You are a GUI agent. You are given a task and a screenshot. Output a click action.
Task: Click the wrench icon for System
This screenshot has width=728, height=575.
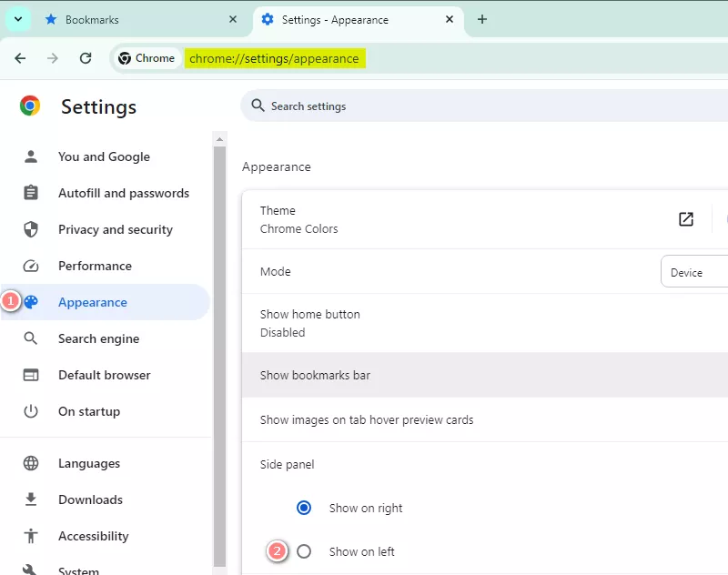point(30,570)
